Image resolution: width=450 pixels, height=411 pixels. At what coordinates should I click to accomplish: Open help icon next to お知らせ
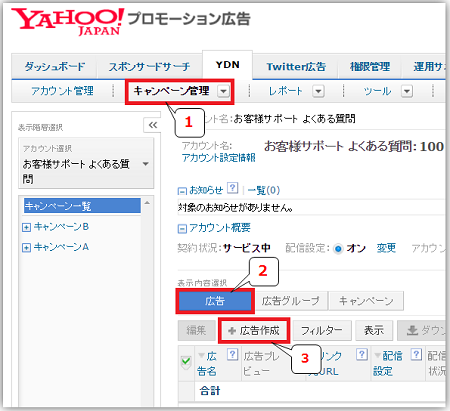[x=232, y=188]
